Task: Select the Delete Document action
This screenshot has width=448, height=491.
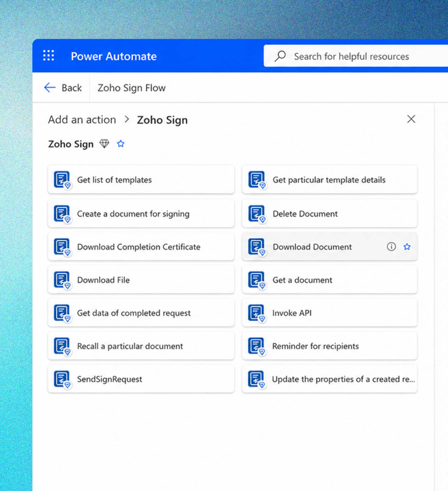Action: tap(330, 214)
